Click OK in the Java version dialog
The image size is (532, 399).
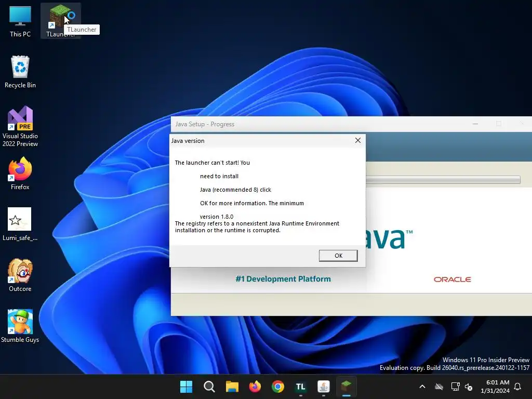[x=338, y=256]
